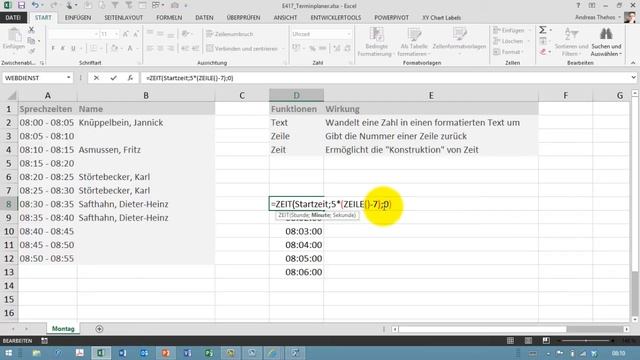Open Bedingte Formatierung
The height and width of the screenshot is (360, 640).
(x=375, y=42)
